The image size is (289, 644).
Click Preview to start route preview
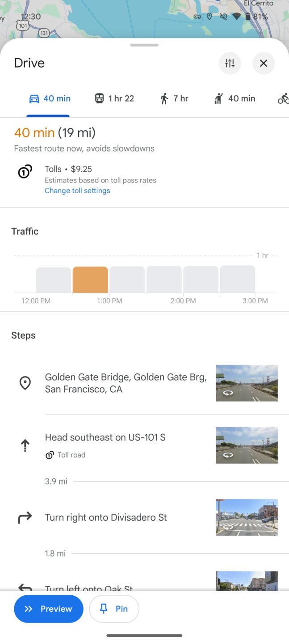coord(48,609)
